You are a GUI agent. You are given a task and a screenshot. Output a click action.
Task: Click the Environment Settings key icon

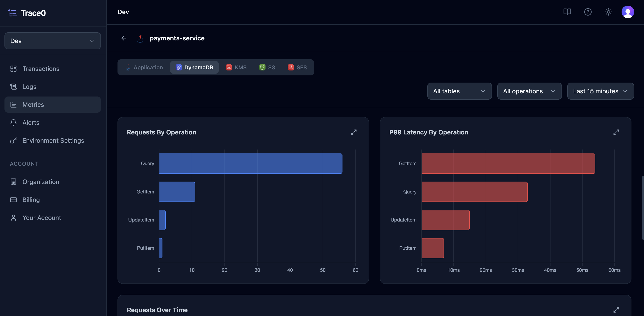pos(13,141)
